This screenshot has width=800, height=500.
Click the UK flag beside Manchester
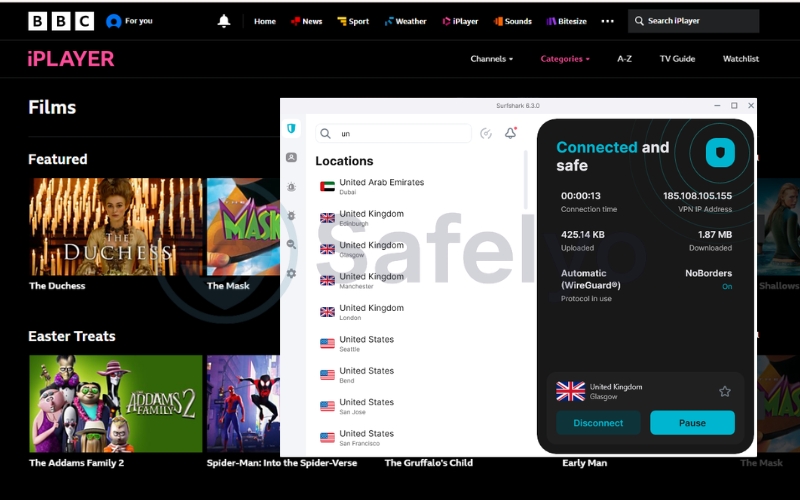coord(327,281)
